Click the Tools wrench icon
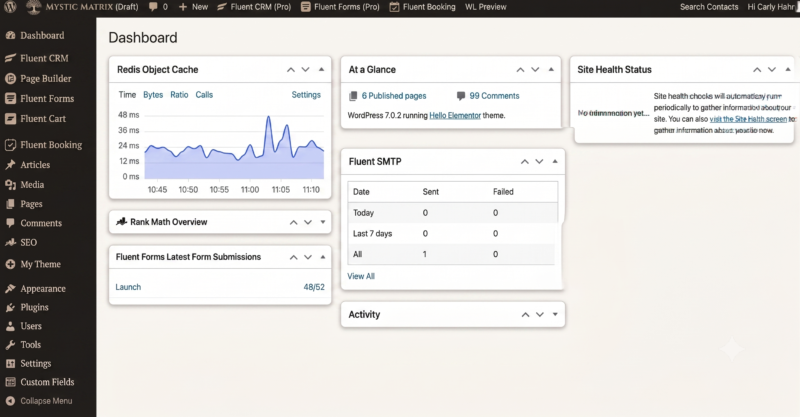 click(x=10, y=345)
